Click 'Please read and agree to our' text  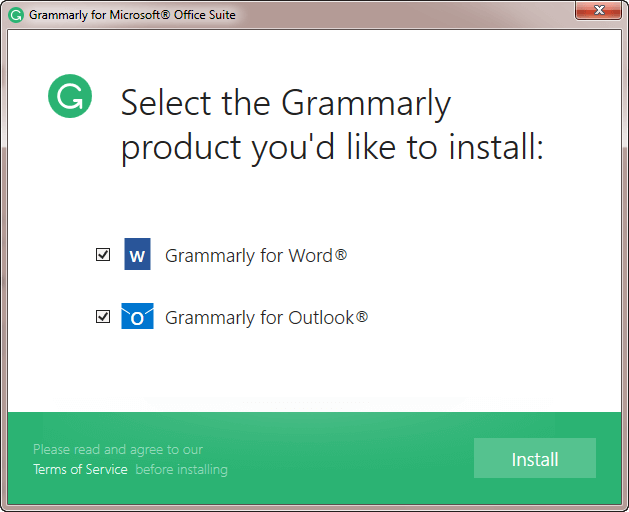coord(118,449)
